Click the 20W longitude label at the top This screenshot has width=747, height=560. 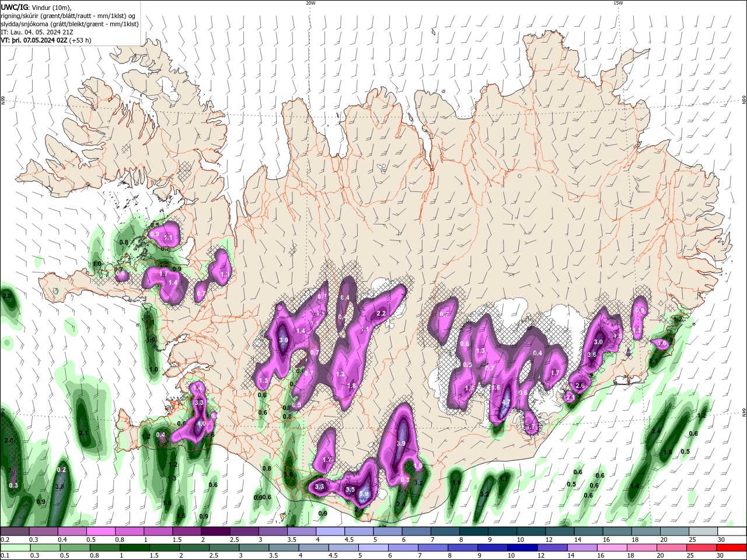click(310, 3)
